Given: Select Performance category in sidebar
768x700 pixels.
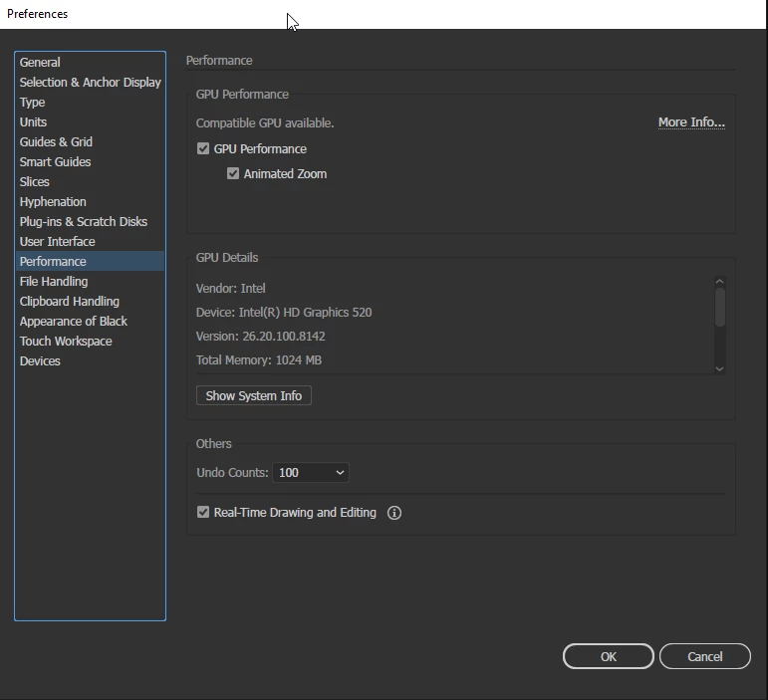Looking at the screenshot, I should (90, 262).
